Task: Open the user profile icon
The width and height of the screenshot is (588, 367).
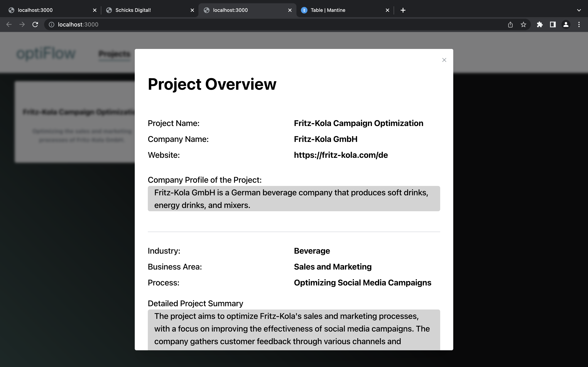Action: 566,24
